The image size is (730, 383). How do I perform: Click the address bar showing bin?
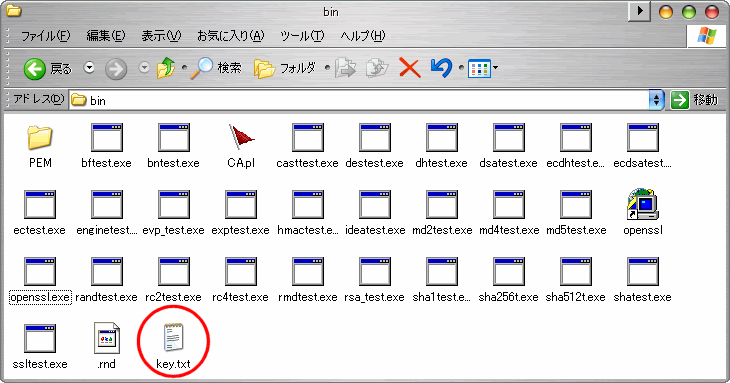(359, 100)
